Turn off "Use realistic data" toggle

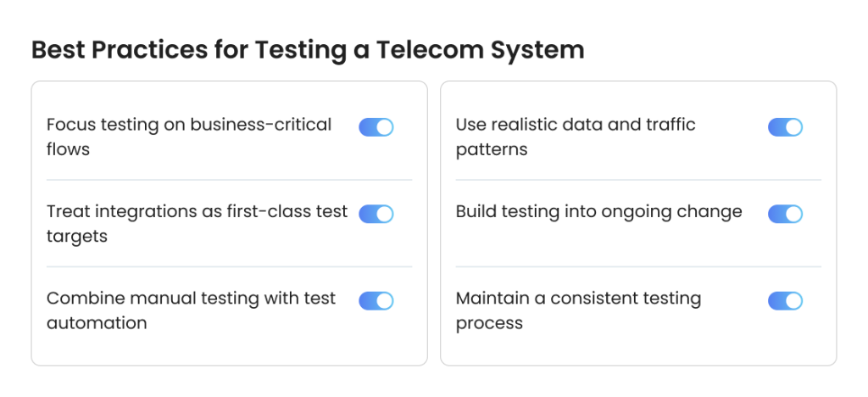785,127
